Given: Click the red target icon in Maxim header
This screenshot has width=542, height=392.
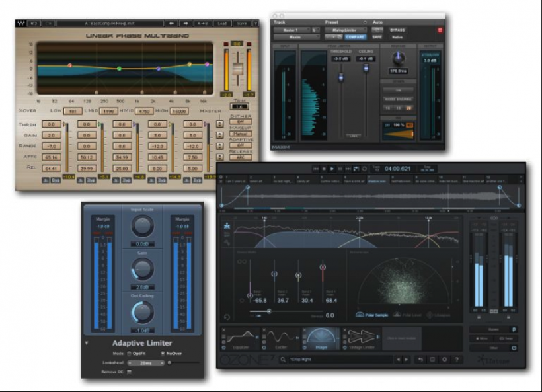Looking at the screenshot, I should (440, 30).
